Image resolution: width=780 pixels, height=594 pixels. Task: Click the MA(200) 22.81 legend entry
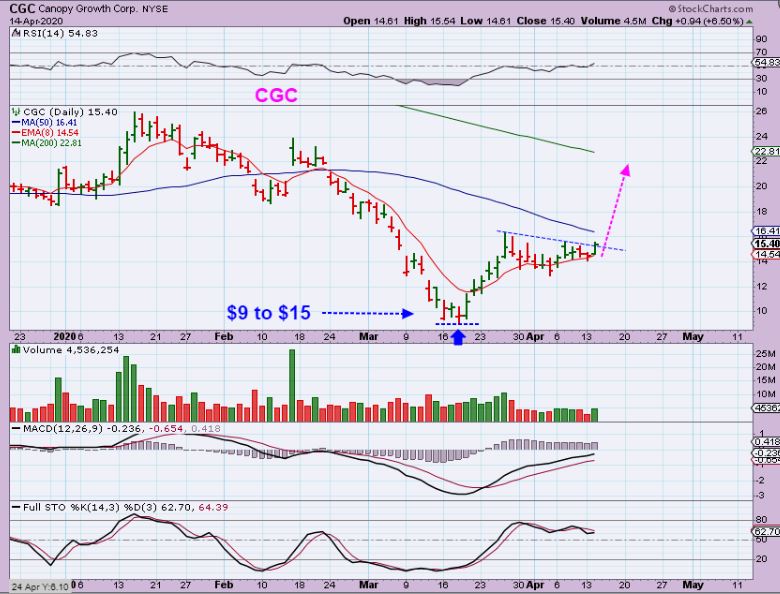click(47, 143)
